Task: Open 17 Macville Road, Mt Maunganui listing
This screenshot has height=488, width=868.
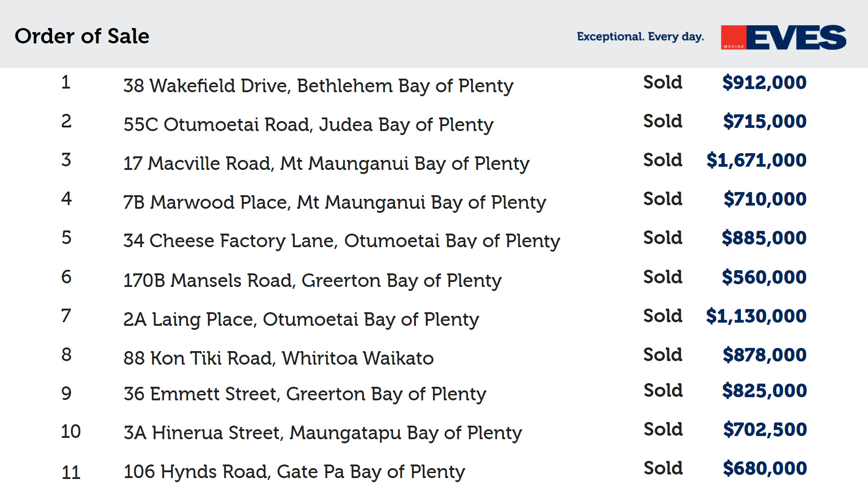Action: click(x=326, y=164)
